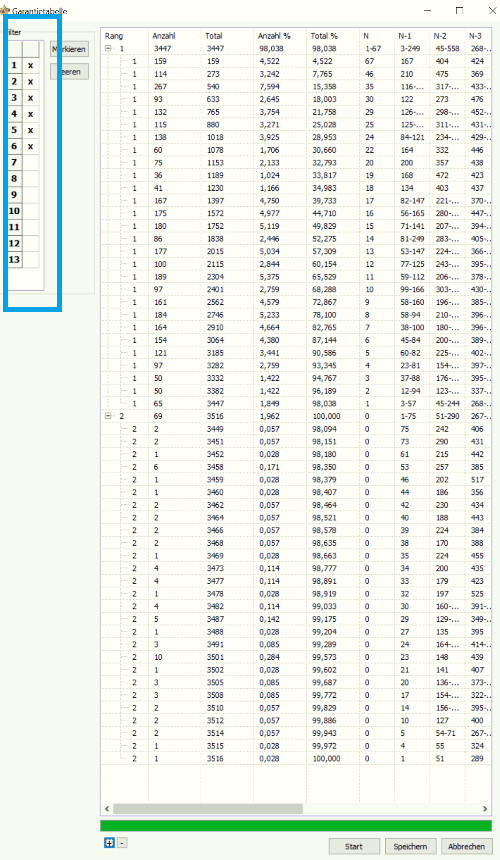Click the minus collapse-all icon
Image resolution: width=500 pixels, height=860 pixels.
click(122, 843)
